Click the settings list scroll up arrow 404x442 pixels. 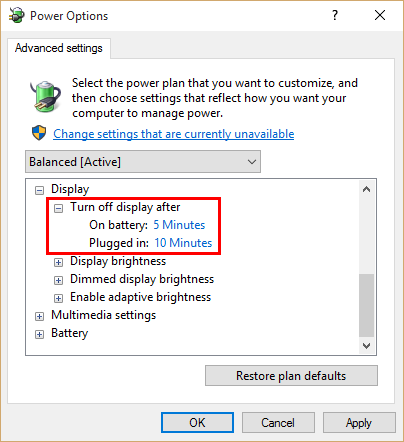(x=366, y=189)
